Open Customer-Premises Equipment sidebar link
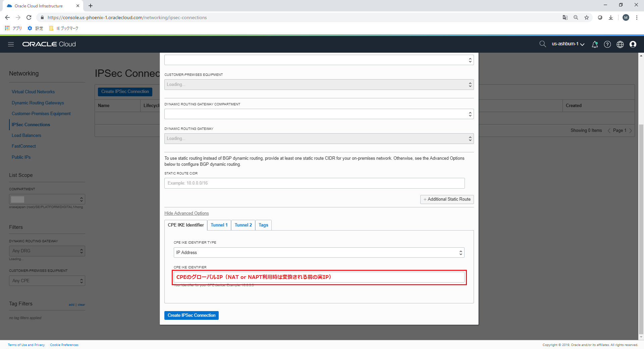644x349 pixels. 41,114
